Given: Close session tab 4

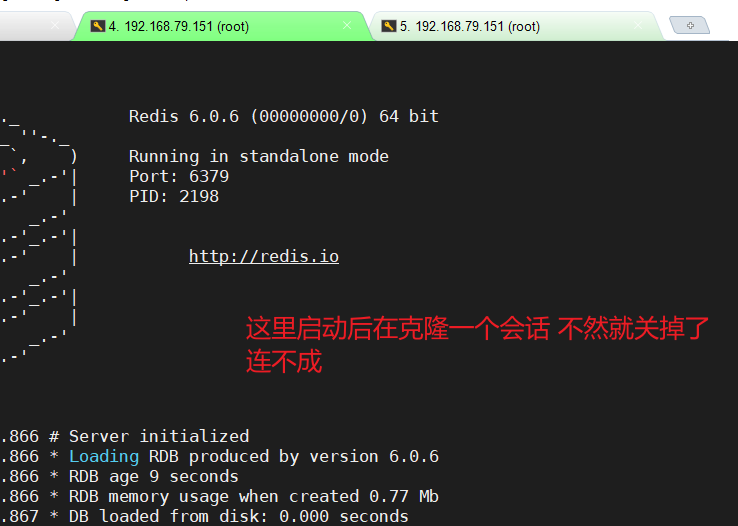Looking at the screenshot, I should click(x=347, y=25).
